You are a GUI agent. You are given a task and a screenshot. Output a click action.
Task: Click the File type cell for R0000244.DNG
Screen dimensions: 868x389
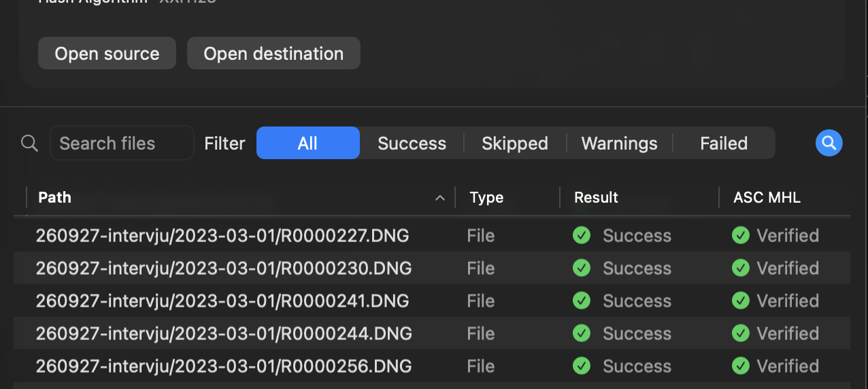click(x=481, y=333)
